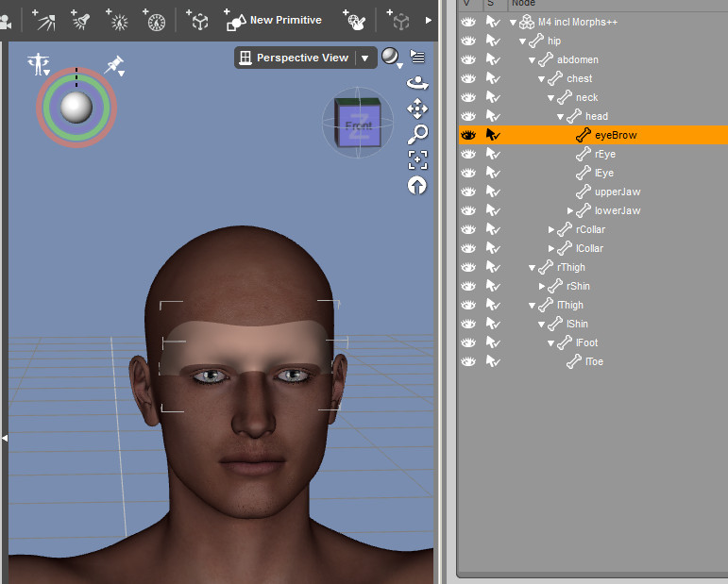Click the reset view up-arrow icon
728x584 pixels.
(417, 186)
